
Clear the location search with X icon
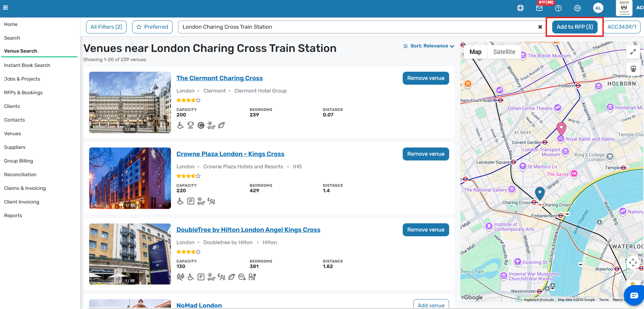coord(540,27)
